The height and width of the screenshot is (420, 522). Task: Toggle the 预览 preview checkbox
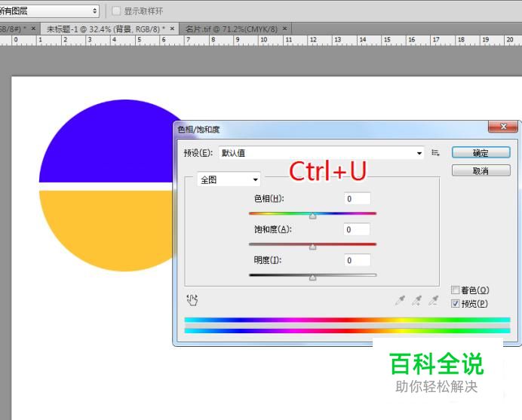[x=455, y=304]
